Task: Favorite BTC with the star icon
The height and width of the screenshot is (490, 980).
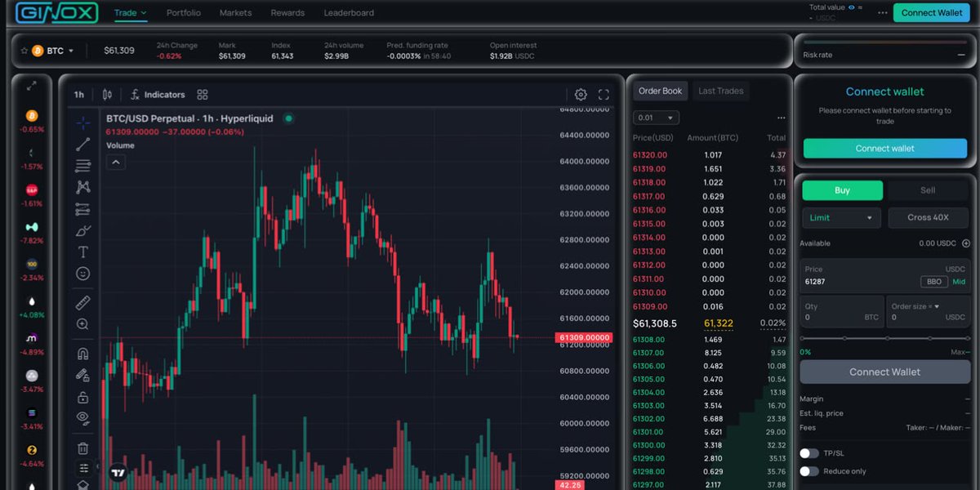Action: [24, 51]
